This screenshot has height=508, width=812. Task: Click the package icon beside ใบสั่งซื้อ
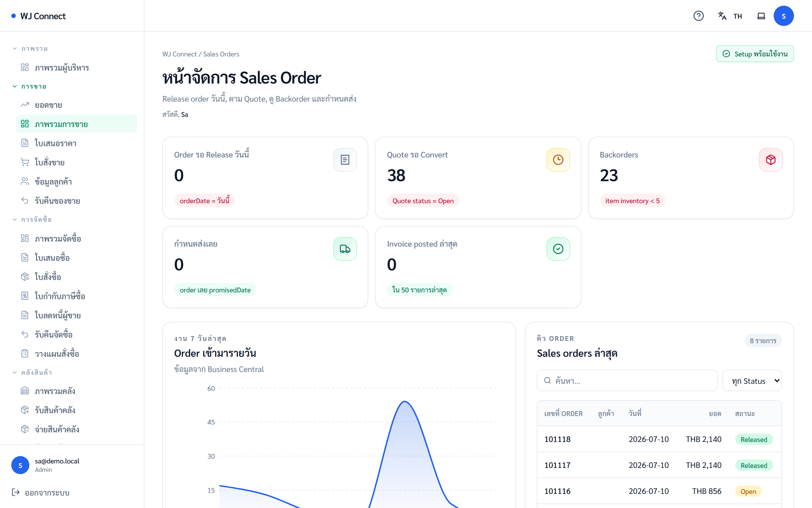(25, 277)
